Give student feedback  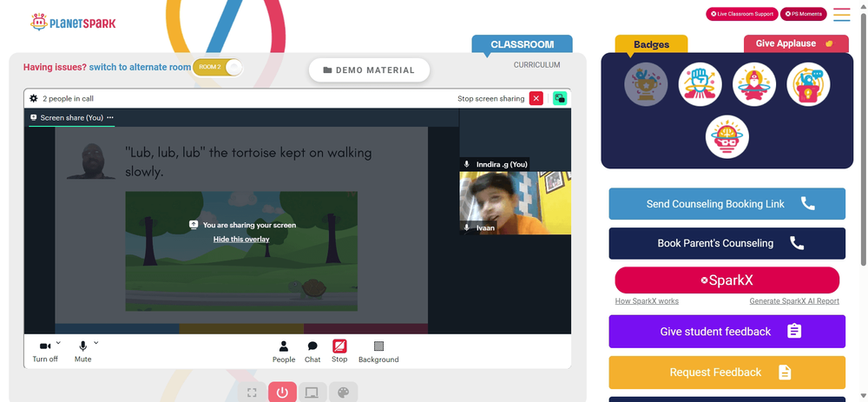(x=727, y=332)
